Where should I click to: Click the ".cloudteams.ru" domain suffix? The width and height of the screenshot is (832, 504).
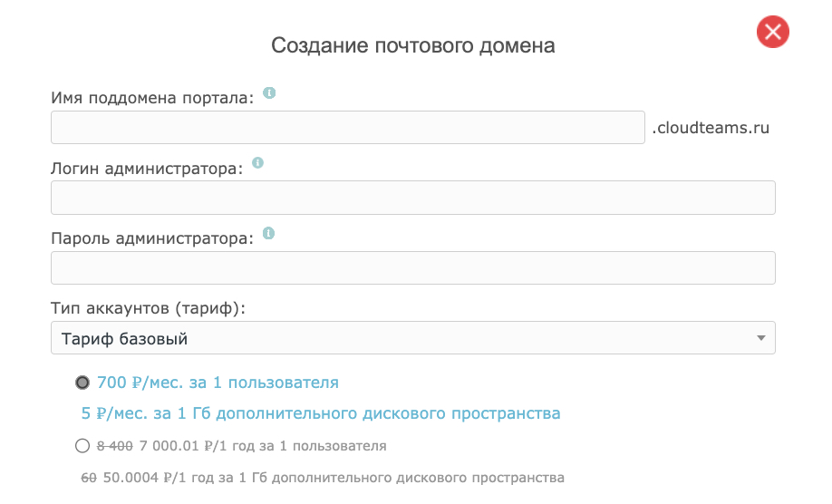[711, 128]
